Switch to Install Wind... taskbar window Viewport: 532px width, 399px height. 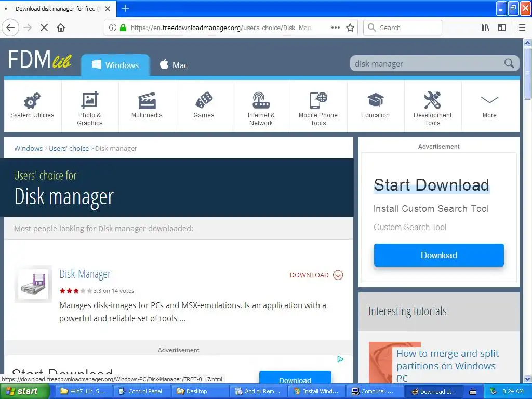pyautogui.click(x=315, y=391)
